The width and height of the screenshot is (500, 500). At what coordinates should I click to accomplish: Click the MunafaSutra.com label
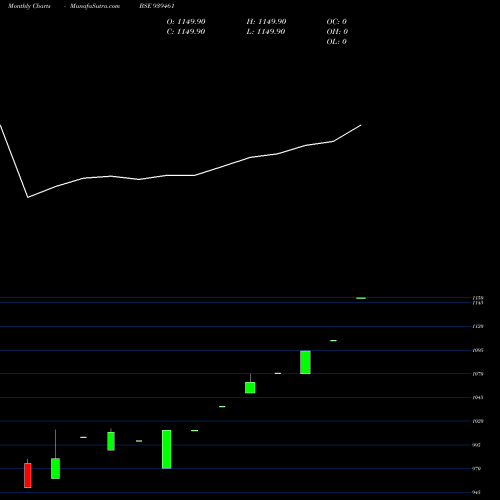(x=95, y=6)
